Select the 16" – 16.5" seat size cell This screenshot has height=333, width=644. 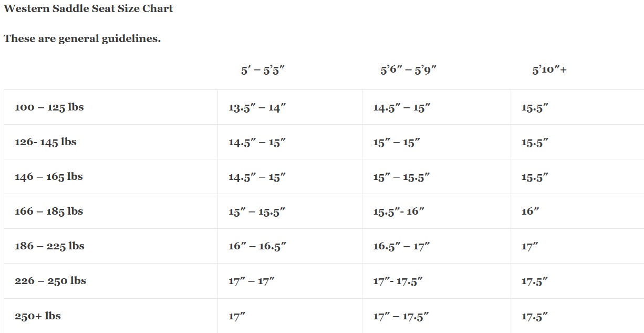pyautogui.click(x=257, y=247)
